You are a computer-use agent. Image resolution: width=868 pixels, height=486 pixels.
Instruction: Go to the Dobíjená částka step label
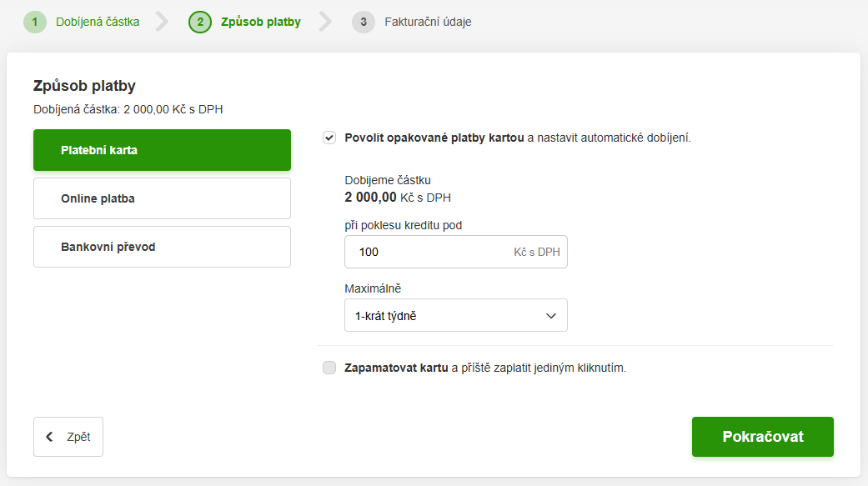click(98, 22)
